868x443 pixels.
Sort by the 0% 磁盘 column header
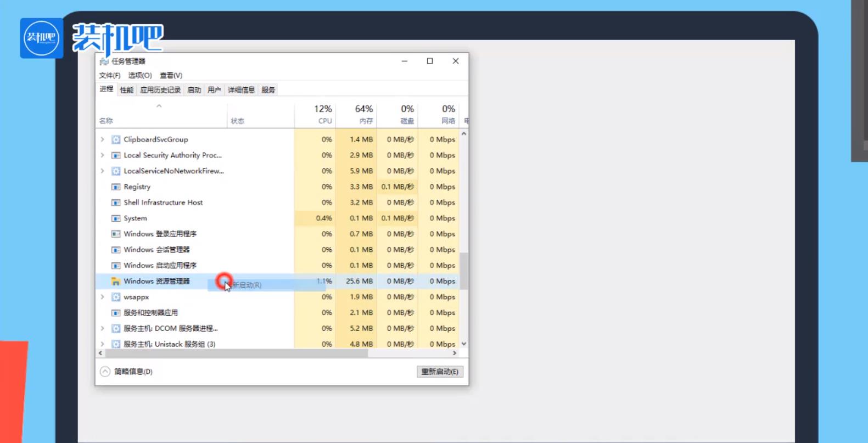click(397, 114)
